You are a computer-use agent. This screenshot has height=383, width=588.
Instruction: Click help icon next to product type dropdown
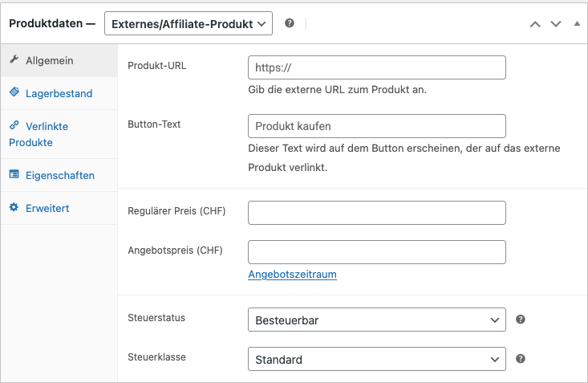coord(290,24)
